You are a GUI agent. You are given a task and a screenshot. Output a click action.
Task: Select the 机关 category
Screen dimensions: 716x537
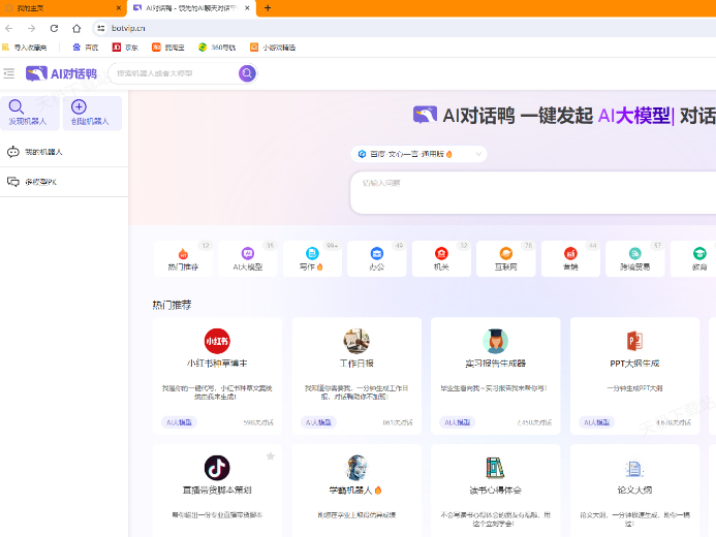tap(441, 259)
